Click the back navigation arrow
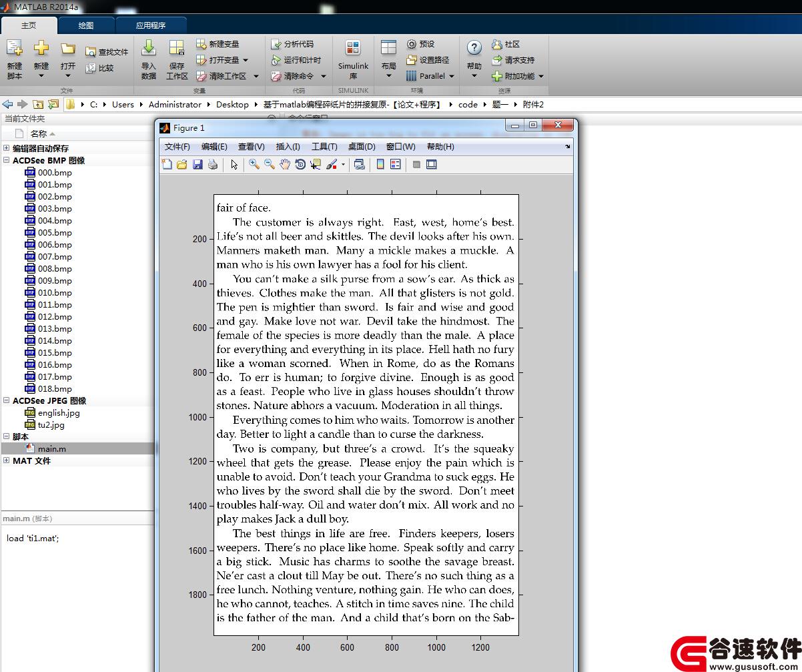Viewport: 802px width, 672px height. [8, 104]
